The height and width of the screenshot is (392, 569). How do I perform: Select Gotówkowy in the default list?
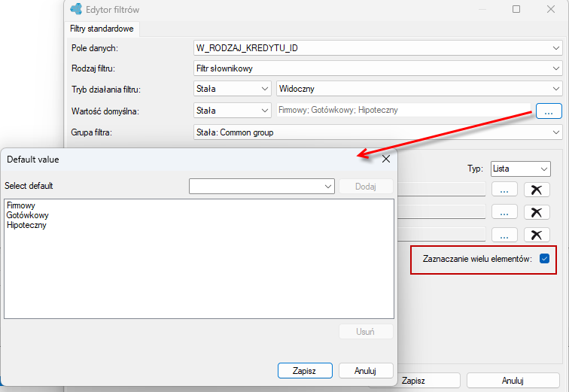[27, 215]
